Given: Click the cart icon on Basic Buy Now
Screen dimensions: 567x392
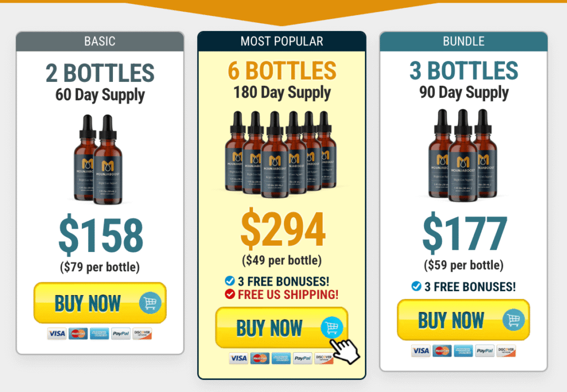Looking at the screenshot, I should 150,303.
